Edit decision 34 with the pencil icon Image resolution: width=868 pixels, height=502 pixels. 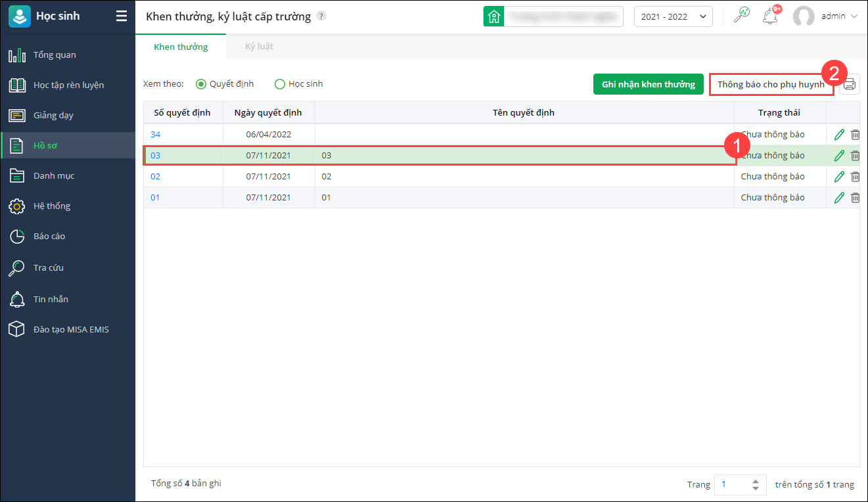pos(839,135)
